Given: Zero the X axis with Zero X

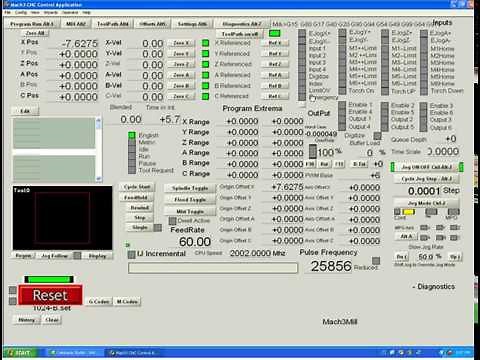Looking at the screenshot, I should click(x=181, y=43).
